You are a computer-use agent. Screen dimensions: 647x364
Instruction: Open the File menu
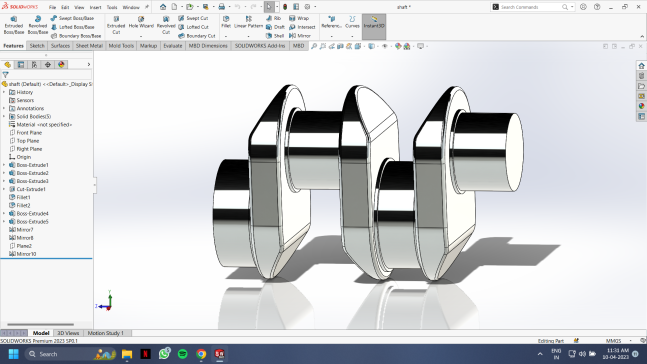point(52,7)
